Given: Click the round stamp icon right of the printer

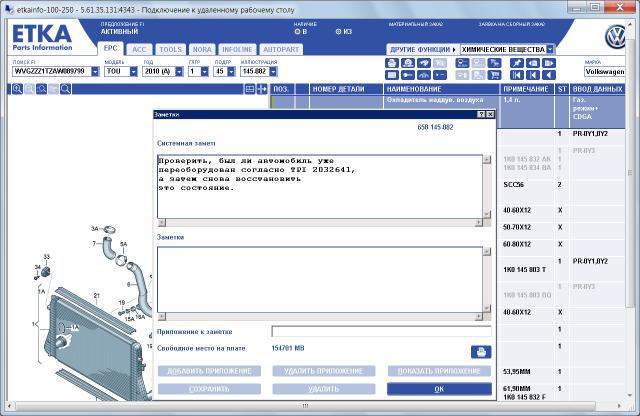Looking at the screenshot, I should click(x=408, y=63).
